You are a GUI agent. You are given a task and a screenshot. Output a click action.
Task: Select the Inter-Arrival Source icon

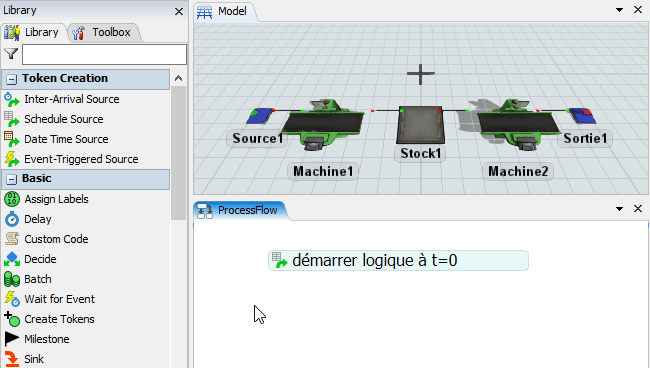12,99
